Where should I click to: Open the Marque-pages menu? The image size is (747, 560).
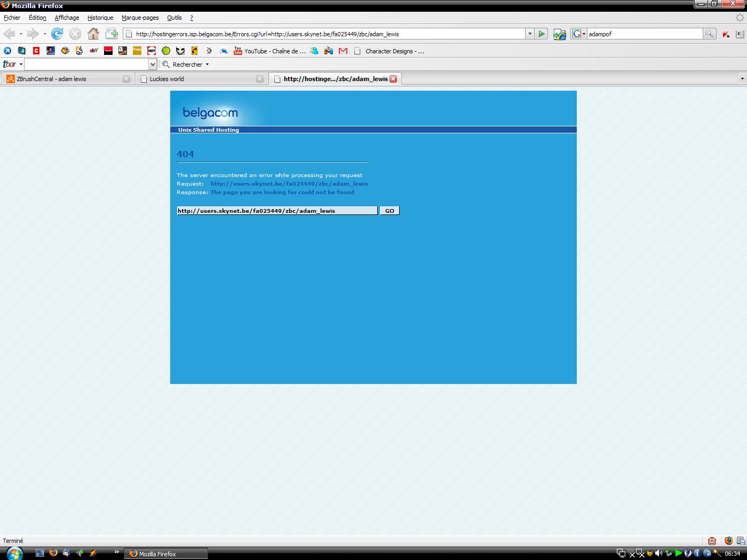point(140,18)
